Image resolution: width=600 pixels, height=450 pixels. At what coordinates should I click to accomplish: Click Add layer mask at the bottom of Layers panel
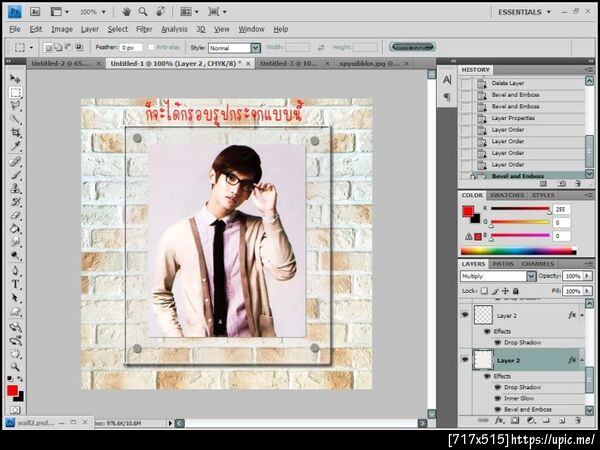pyautogui.click(x=515, y=420)
